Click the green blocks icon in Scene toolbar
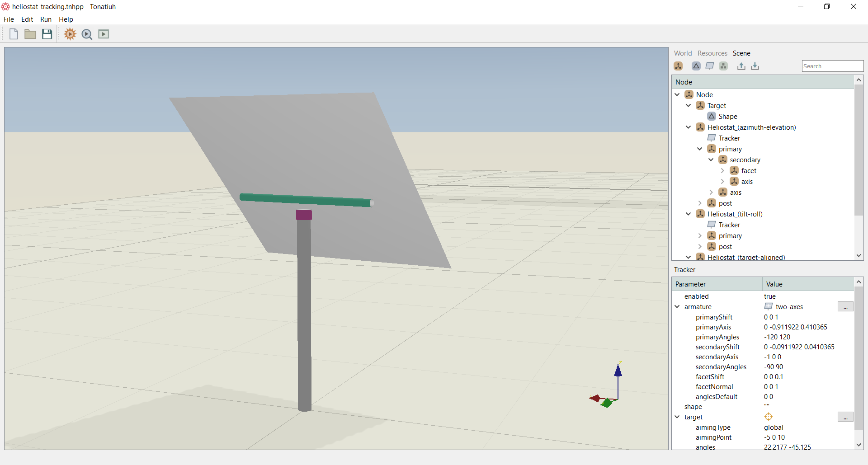The image size is (868, 465). [x=723, y=66]
